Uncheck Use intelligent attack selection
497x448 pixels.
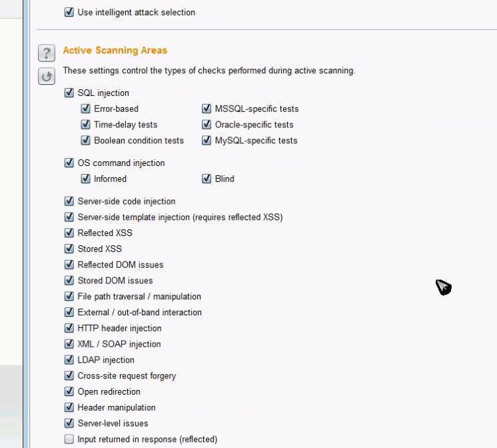69,12
